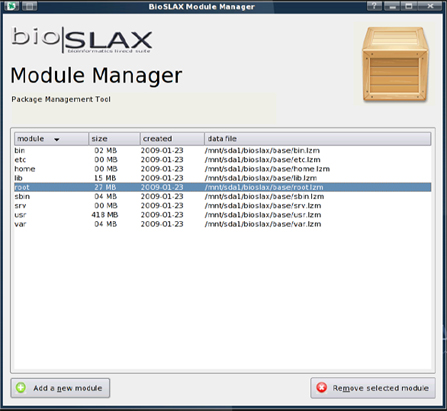The height and width of the screenshot is (411, 447).
Task: Close the Module Manager window
Action: 430,6
